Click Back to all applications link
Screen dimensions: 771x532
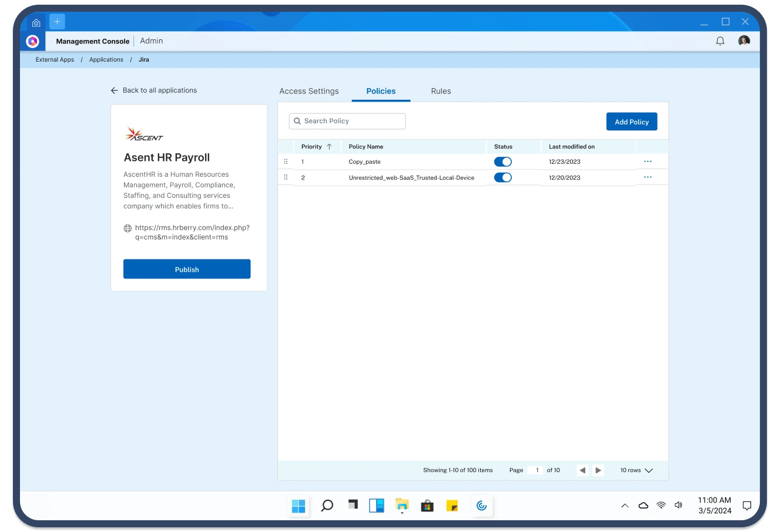click(160, 90)
